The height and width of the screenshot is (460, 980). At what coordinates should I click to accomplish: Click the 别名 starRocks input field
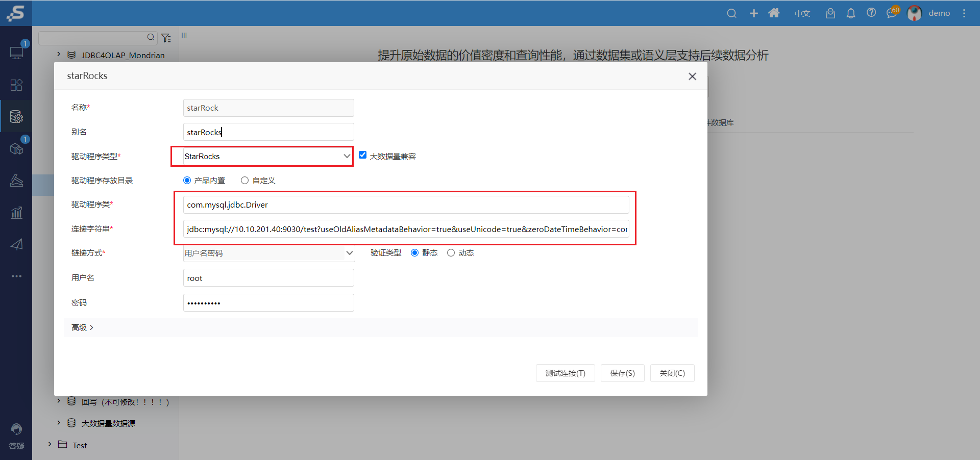268,132
